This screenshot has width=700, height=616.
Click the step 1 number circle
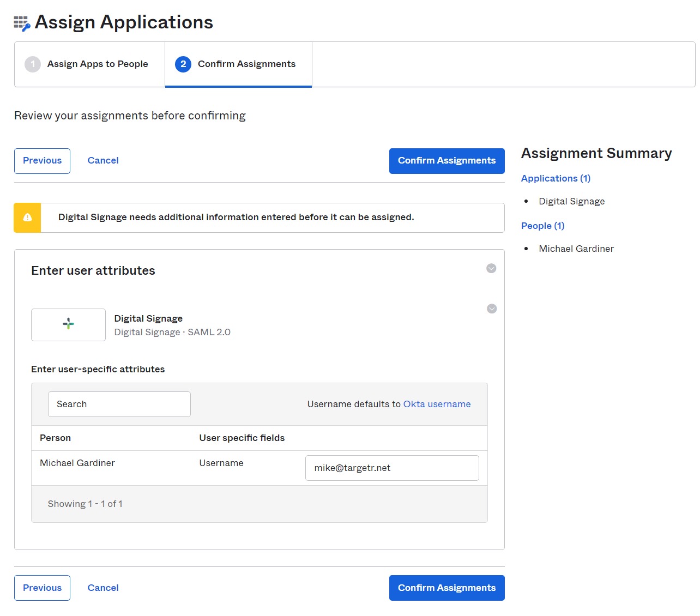coord(33,64)
